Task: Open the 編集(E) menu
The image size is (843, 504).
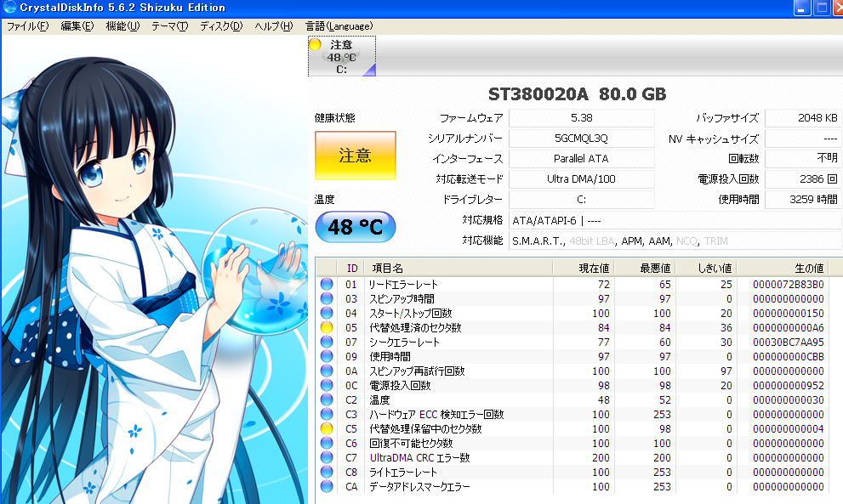Action: [x=77, y=25]
